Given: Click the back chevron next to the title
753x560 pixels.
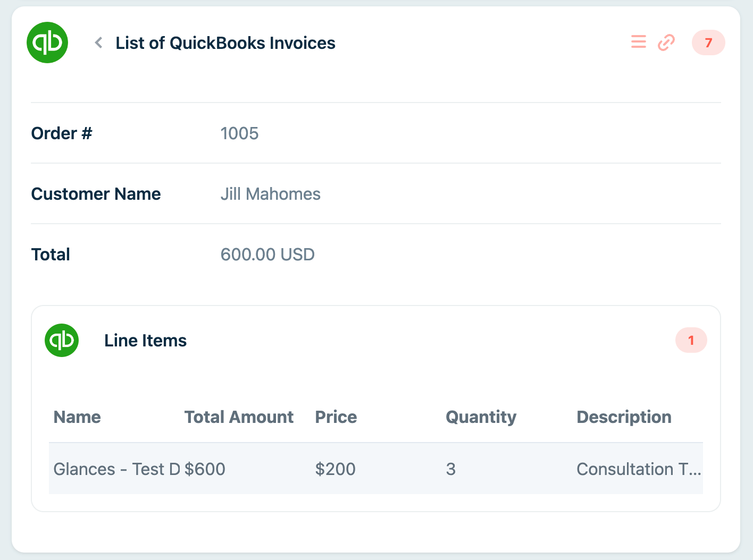Looking at the screenshot, I should tap(98, 43).
